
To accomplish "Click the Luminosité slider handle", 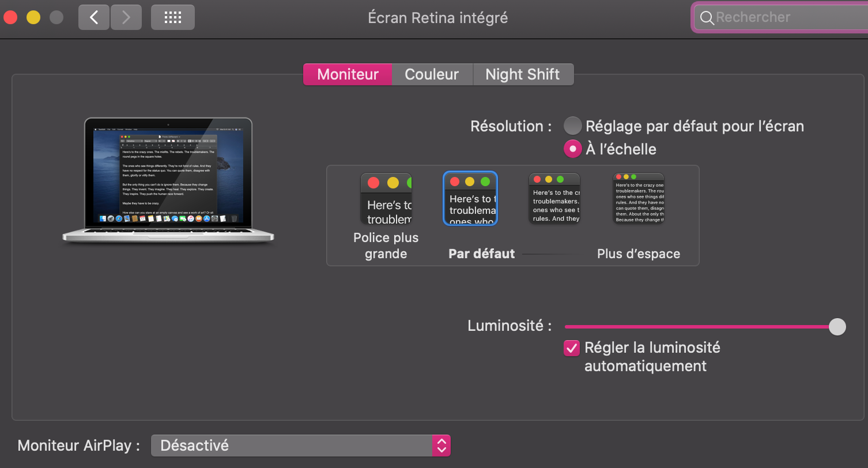I will click(x=837, y=327).
